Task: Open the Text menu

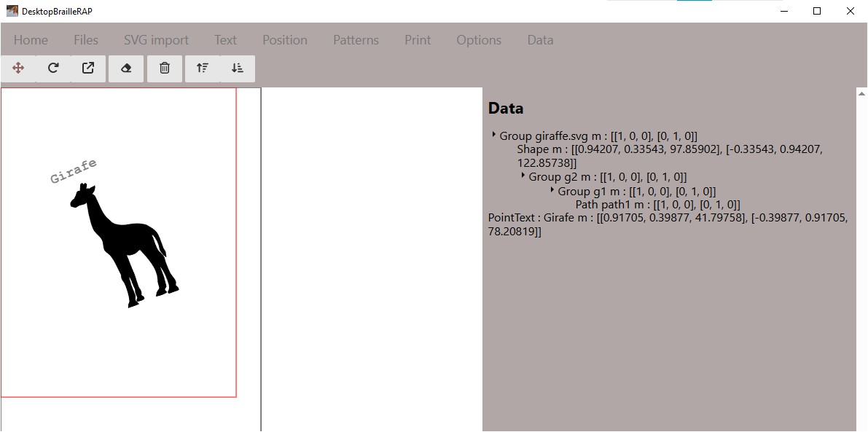Action: pos(225,40)
